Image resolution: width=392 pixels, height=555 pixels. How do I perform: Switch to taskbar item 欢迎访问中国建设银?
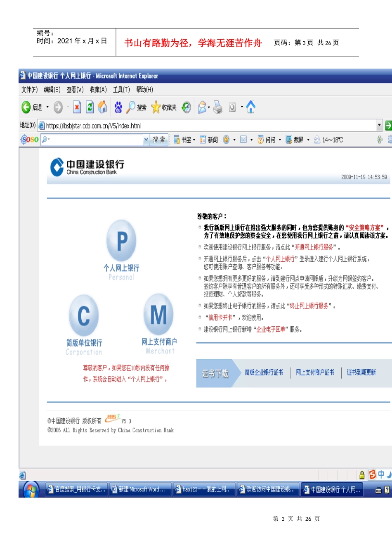point(268,490)
